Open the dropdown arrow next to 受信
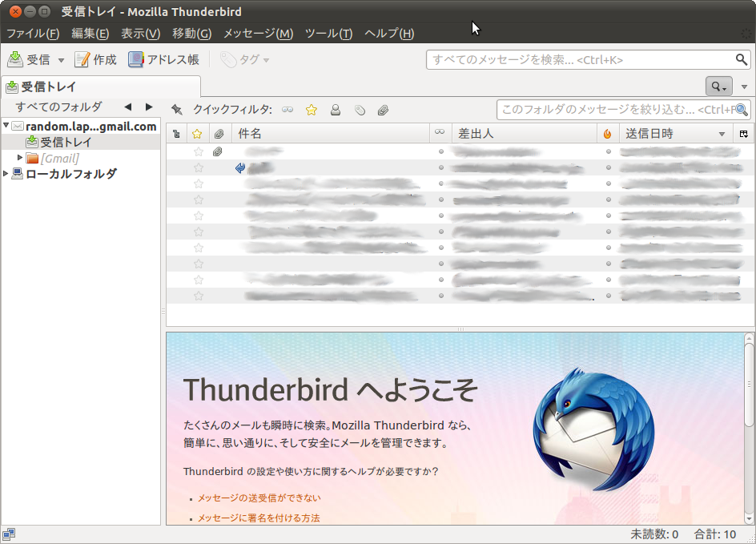Screen dimensions: 756x544 [x=61, y=60]
